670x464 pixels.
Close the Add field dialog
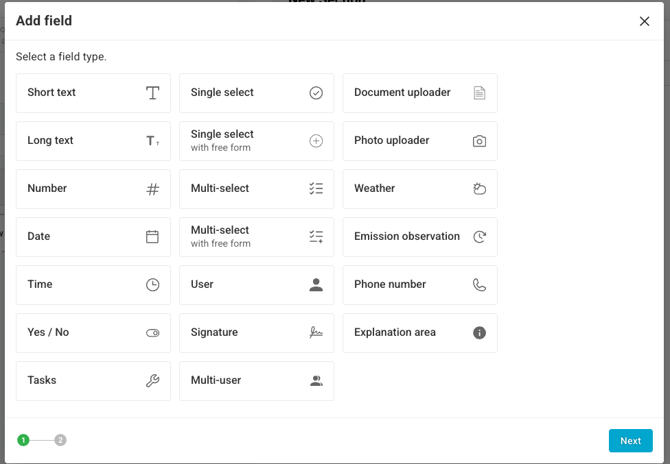pyautogui.click(x=644, y=21)
